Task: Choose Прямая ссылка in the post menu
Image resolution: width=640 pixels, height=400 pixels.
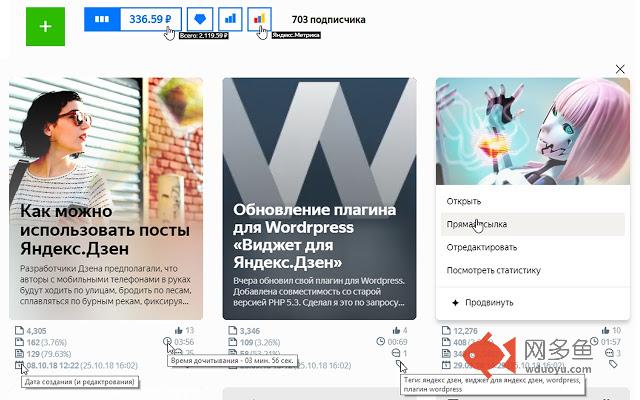Action: point(533,224)
